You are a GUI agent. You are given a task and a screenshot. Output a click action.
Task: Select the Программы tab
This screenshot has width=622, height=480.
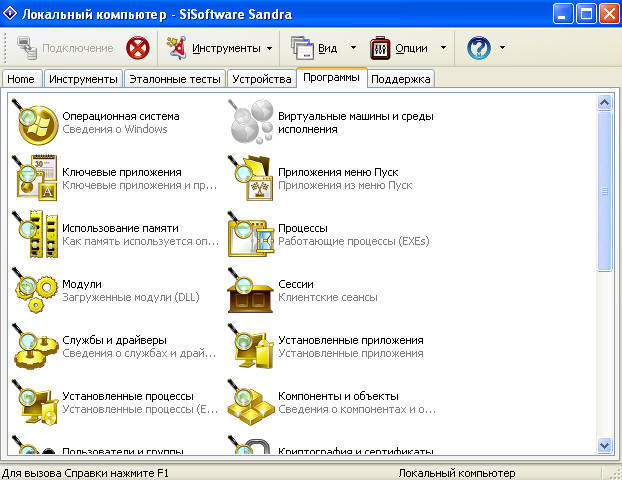pos(332,77)
